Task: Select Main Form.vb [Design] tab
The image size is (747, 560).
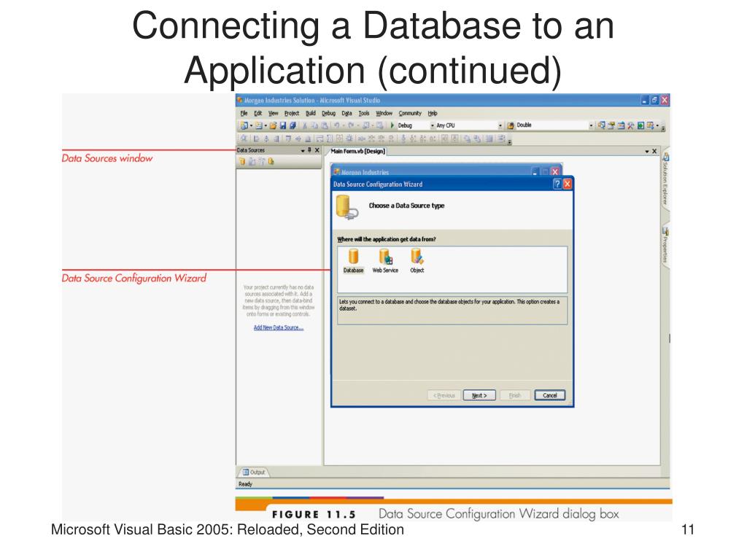Action: click(357, 151)
